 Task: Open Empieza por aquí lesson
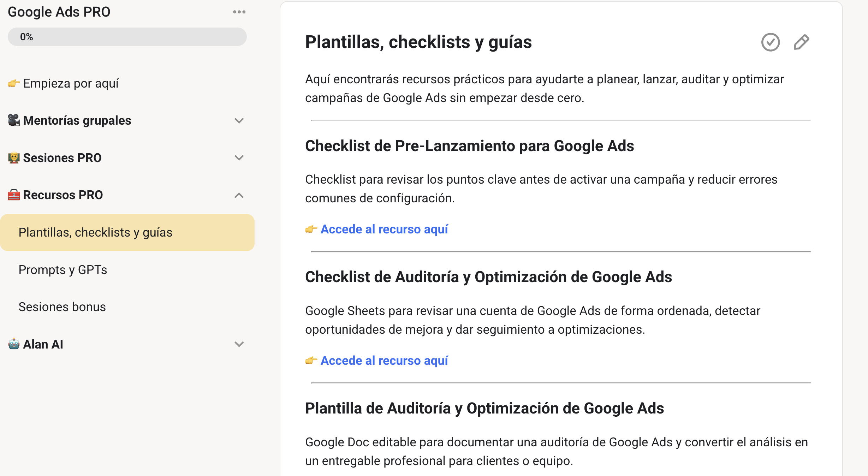71,83
